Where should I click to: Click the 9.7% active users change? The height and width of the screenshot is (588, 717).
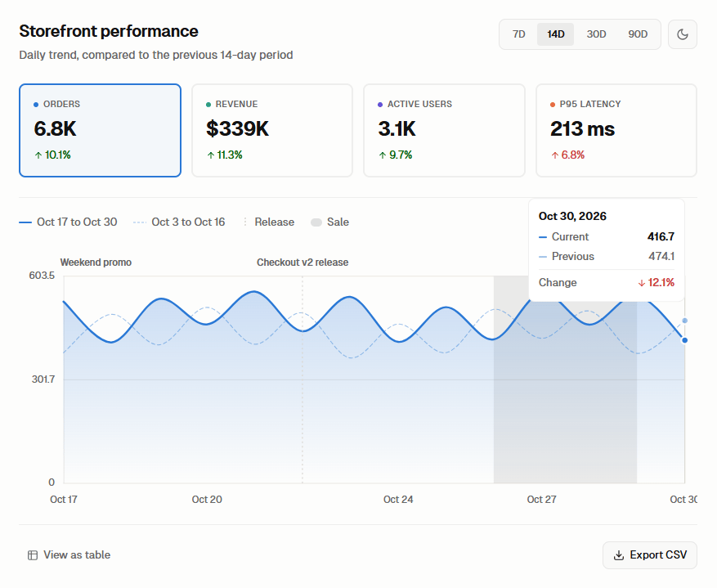click(396, 155)
